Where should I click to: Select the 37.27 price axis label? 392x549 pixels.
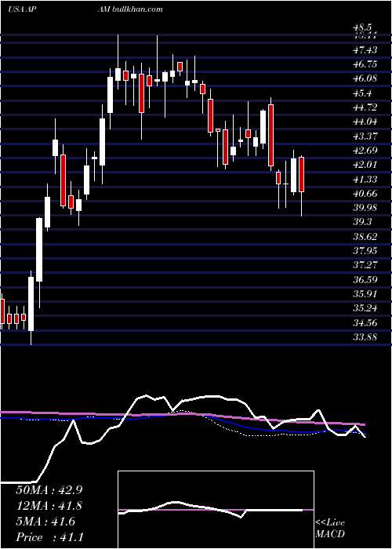pyautogui.click(x=365, y=265)
